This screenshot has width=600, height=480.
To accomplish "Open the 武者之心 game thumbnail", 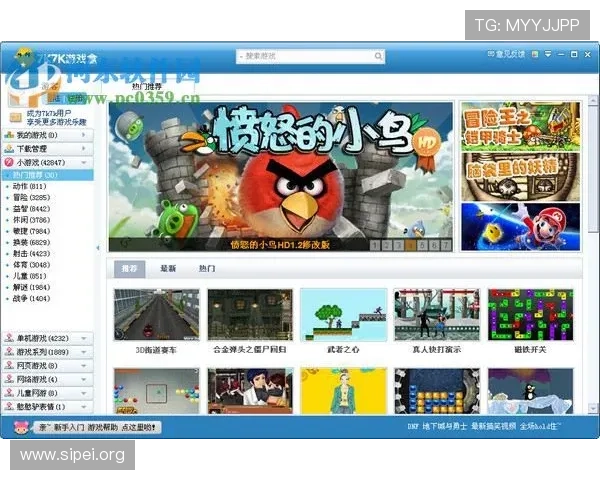I will (344, 315).
